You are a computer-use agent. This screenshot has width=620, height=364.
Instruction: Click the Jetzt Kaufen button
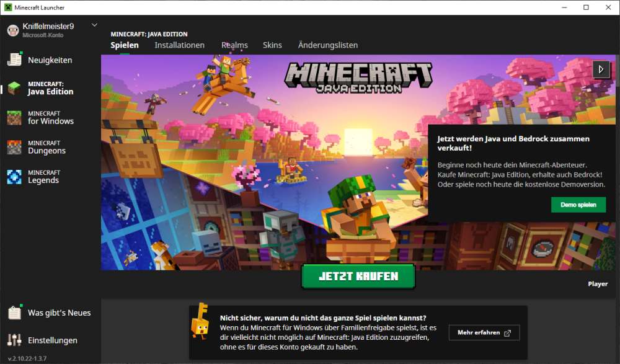pyautogui.click(x=358, y=276)
